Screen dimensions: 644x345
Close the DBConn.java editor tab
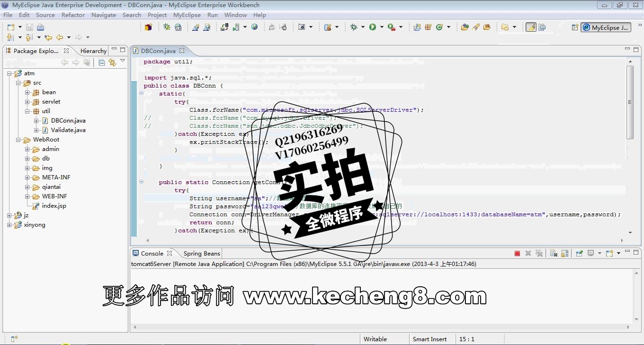coord(182,51)
